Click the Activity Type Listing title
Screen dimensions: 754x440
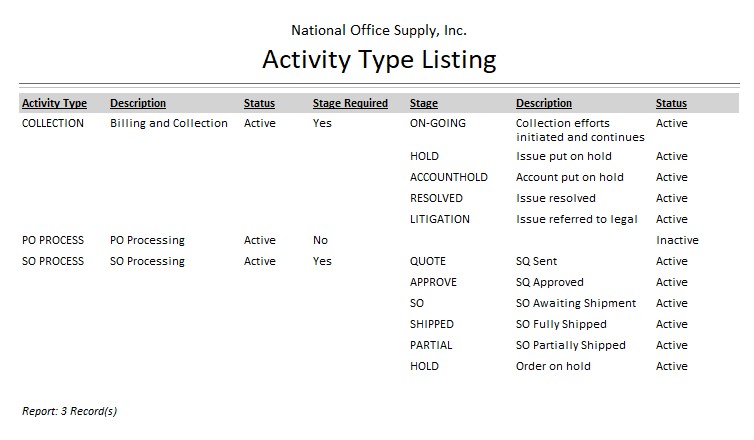[379, 60]
